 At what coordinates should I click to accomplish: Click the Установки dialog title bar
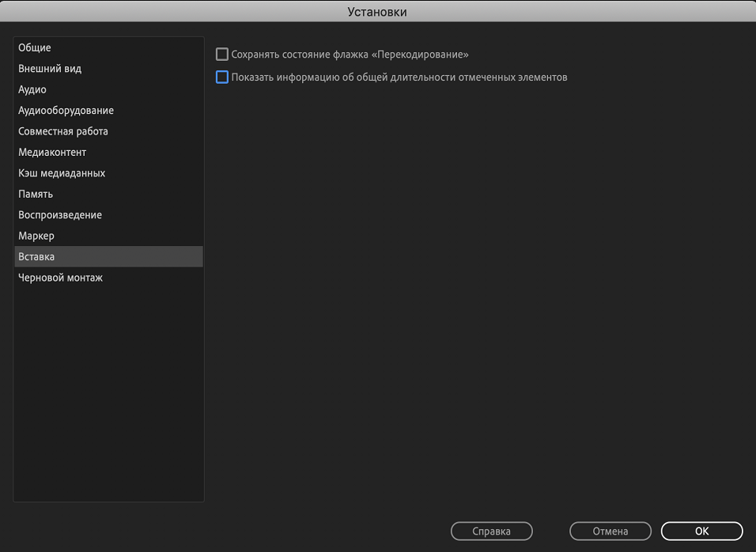tap(377, 11)
